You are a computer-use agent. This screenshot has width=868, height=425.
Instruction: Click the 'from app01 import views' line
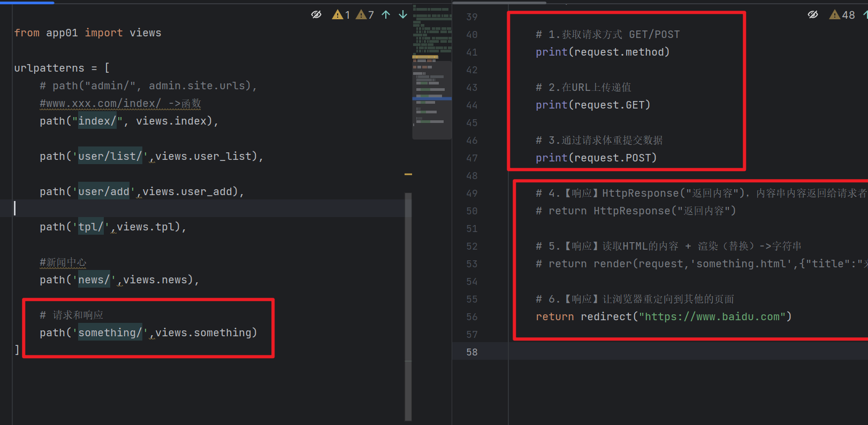pyautogui.click(x=88, y=33)
